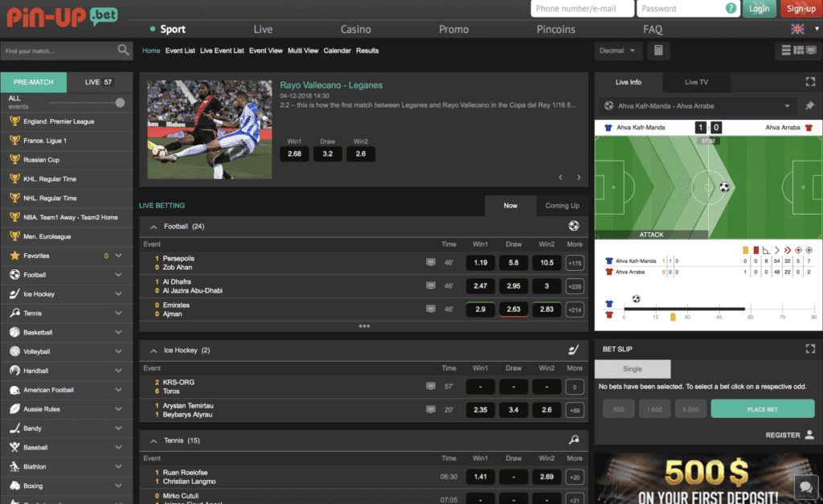Open the password help question icon
823x504 pixels.
click(x=731, y=8)
